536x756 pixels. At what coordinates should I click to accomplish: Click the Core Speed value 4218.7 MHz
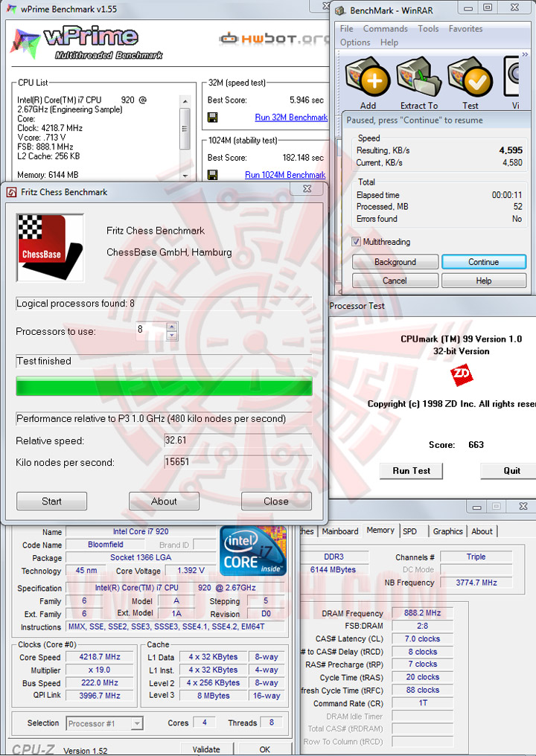tap(100, 657)
